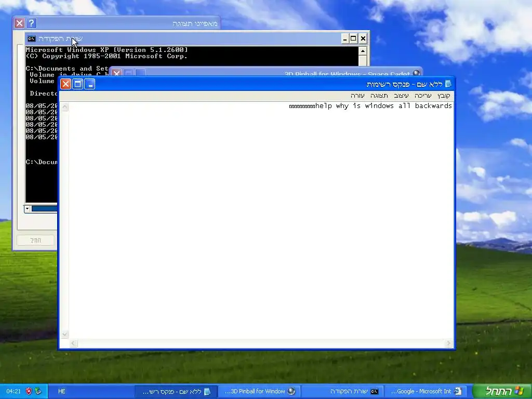Click the red security shield tray icon
532x399 pixels.
click(x=29, y=391)
